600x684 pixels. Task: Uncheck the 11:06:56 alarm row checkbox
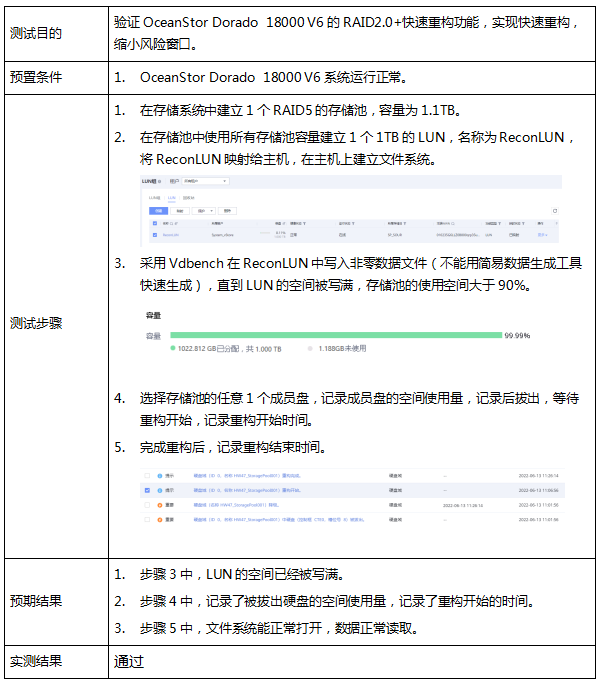[x=147, y=490]
